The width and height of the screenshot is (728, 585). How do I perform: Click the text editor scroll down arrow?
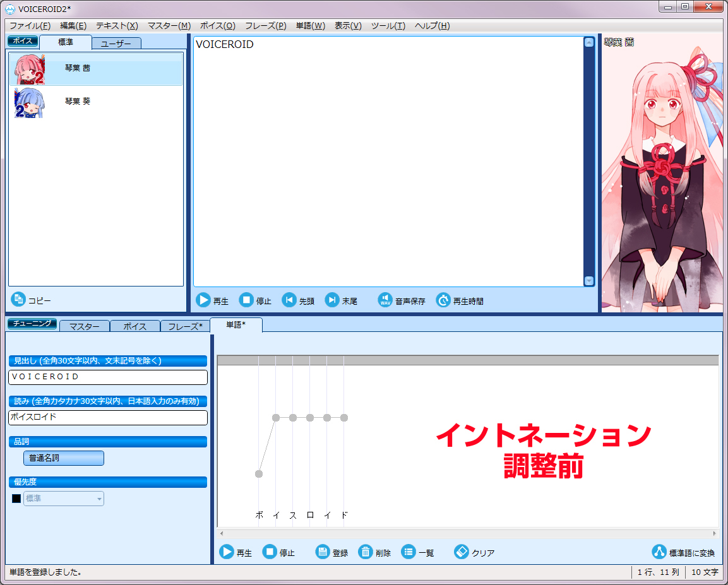[588, 281]
